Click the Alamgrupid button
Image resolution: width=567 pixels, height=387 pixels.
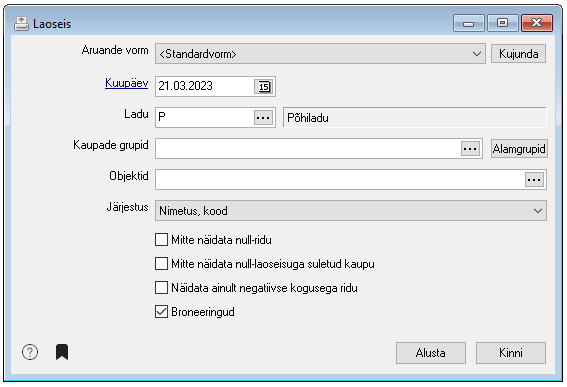(x=519, y=149)
